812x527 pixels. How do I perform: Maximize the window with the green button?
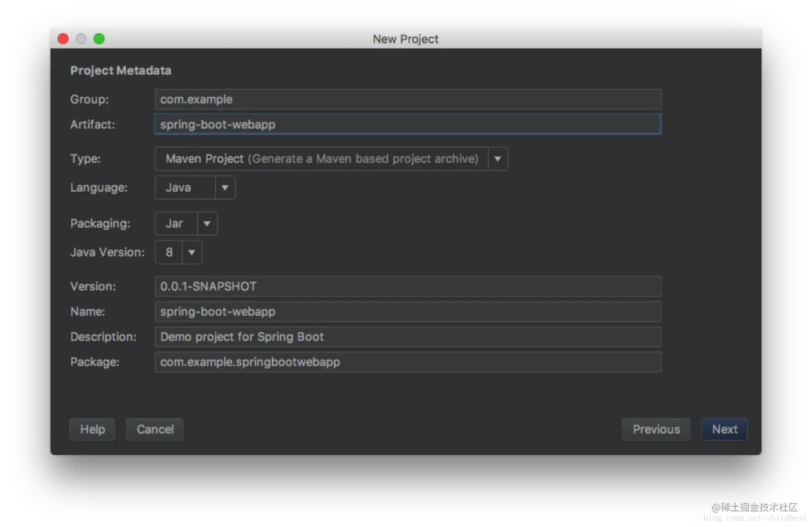tap(99, 39)
